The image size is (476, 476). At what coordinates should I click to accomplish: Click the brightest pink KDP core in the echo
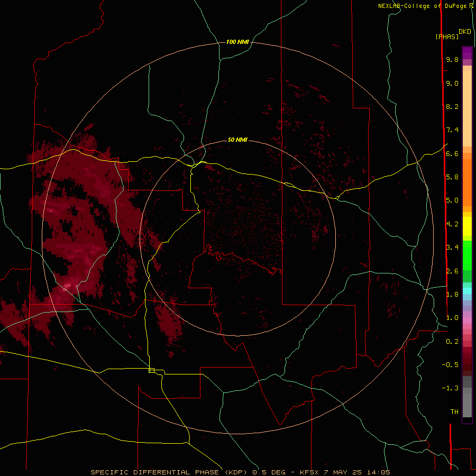pyautogui.click(x=67, y=286)
